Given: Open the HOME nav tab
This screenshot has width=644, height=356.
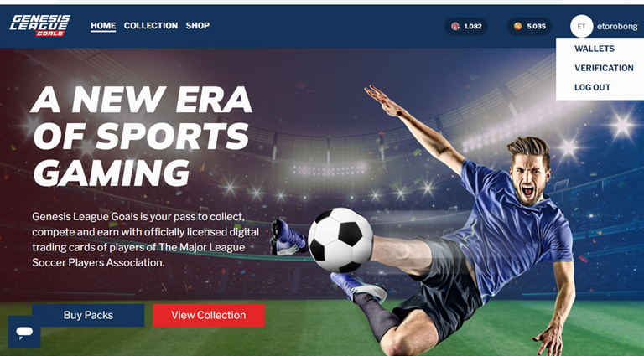Looking at the screenshot, I should pyautogui.click(x=103, y=26).
